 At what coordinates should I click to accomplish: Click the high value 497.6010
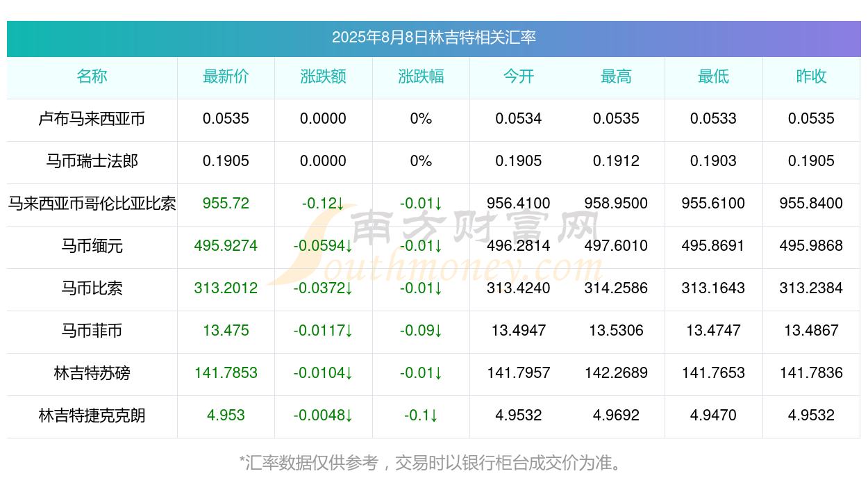(616, 246)
